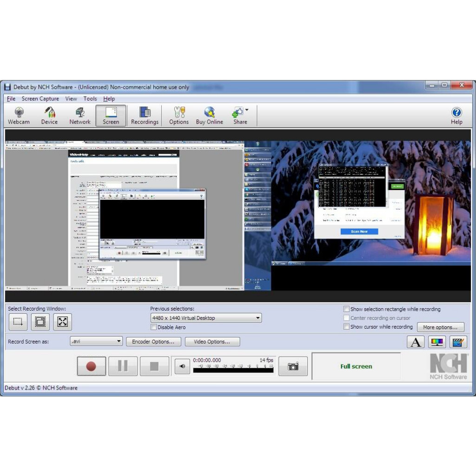Click the 0:00:00.000 timer readout
This screenshot has height=476, width=476.
(207, 360)
